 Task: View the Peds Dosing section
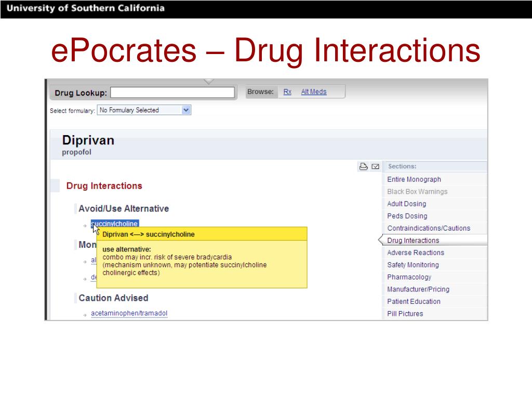coord(407,216)
